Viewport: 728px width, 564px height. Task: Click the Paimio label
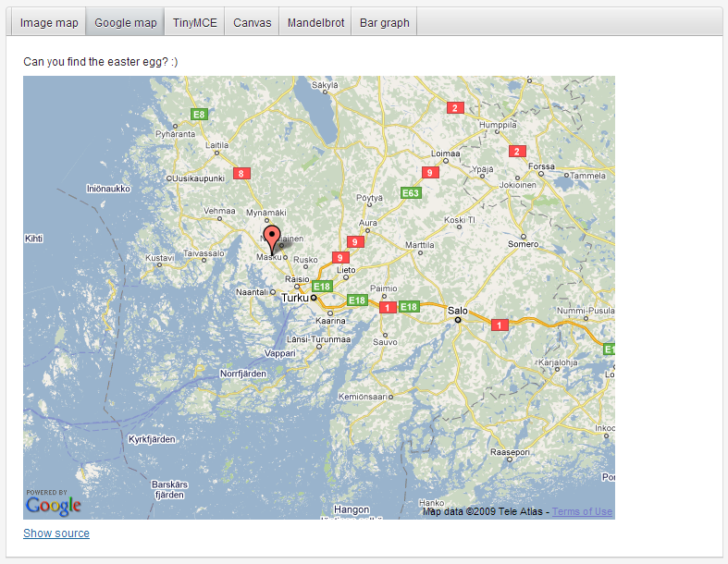click(384, 288)
